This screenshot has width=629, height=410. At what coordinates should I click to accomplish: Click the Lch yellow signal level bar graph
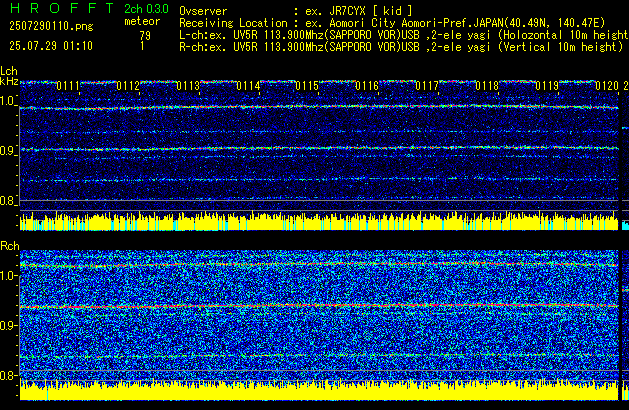(319, 221)
